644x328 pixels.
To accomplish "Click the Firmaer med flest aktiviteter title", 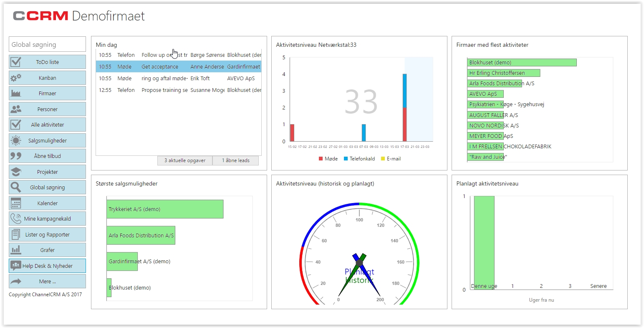I will click(x=492, y=45).
